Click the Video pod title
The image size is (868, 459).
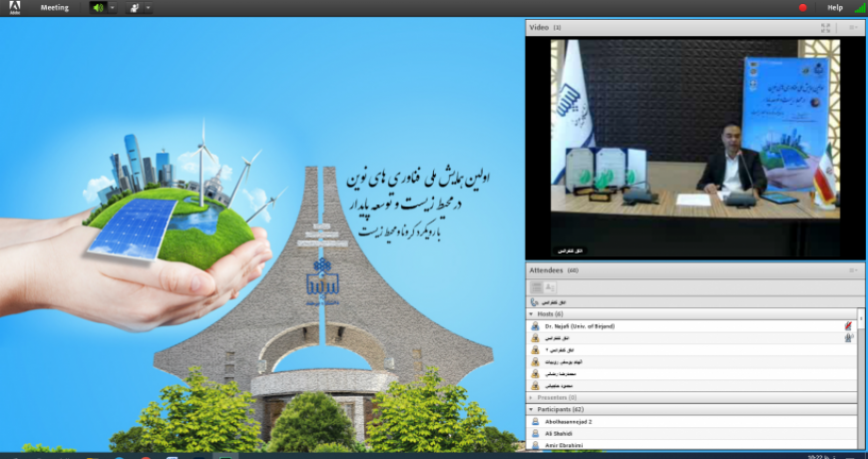click(539, 28)
